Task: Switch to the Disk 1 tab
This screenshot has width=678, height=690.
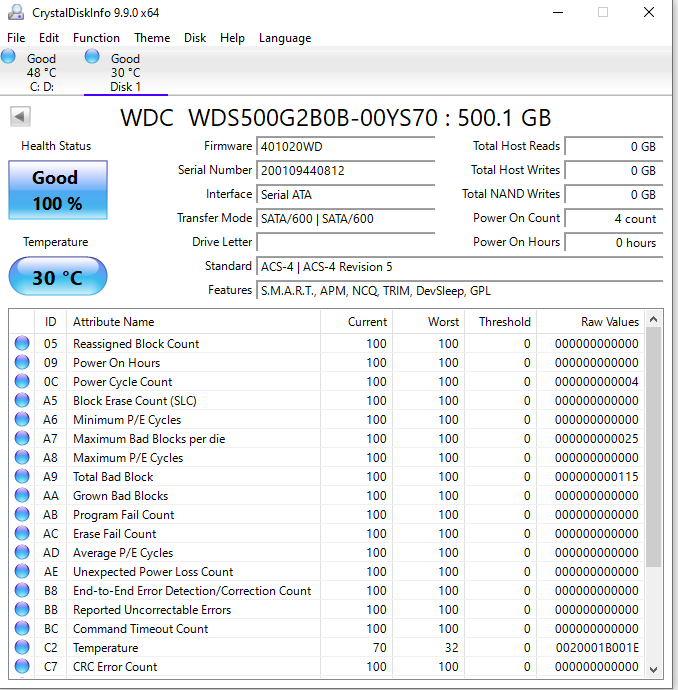Action: click(x=126, y=72)
